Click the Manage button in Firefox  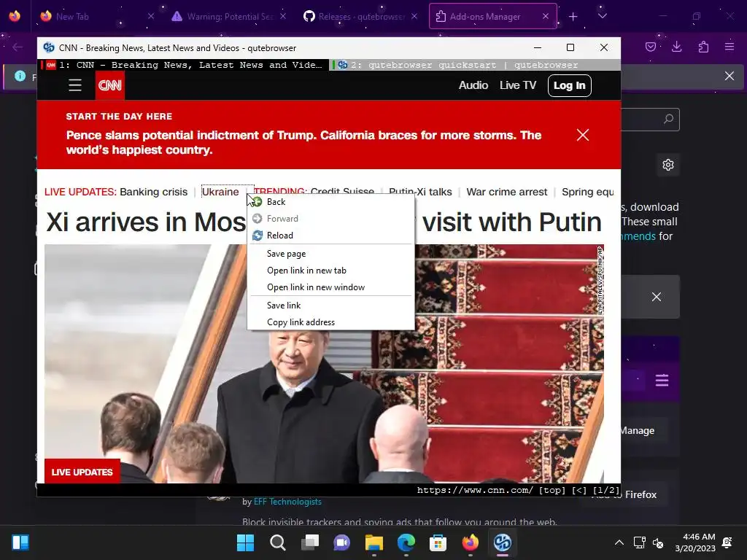[638, 430]
